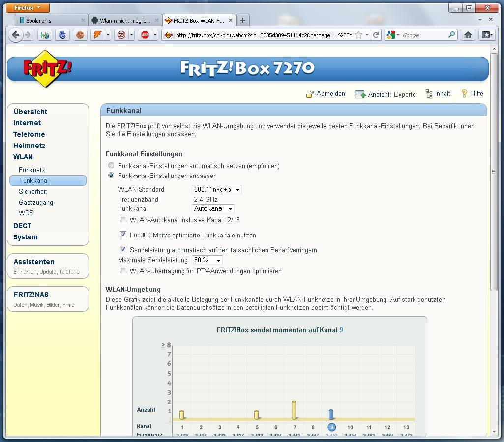This screenshot has width=504, height=442.
Task: Click the cookie toolbar icon
Action: [x=80, y=35]
